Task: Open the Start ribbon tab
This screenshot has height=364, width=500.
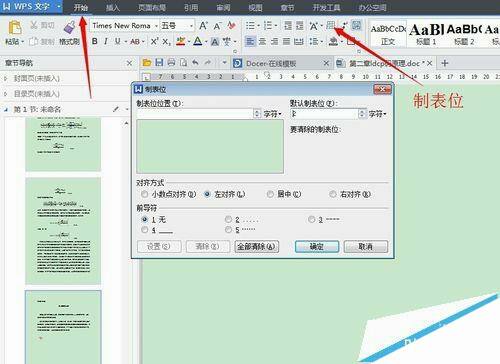Action: click(x=81, y=7)
